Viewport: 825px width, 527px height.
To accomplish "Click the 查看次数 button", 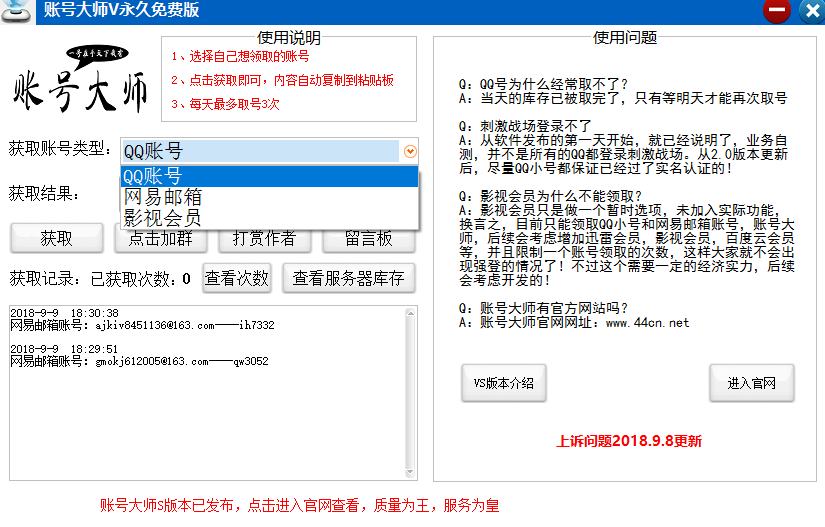I will [237, 278].
